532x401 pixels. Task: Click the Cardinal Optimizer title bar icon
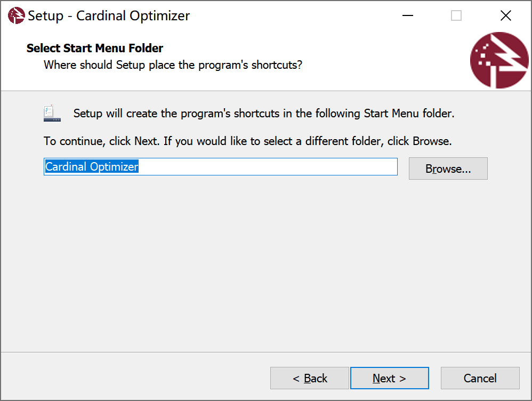(x=17, y=16)
